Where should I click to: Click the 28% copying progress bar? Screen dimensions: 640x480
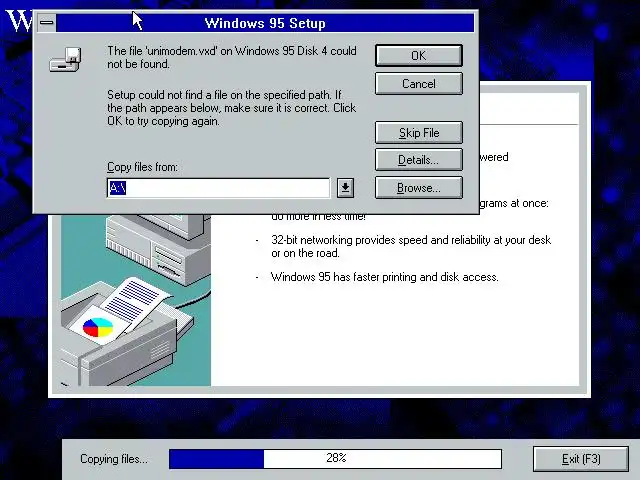336,459
